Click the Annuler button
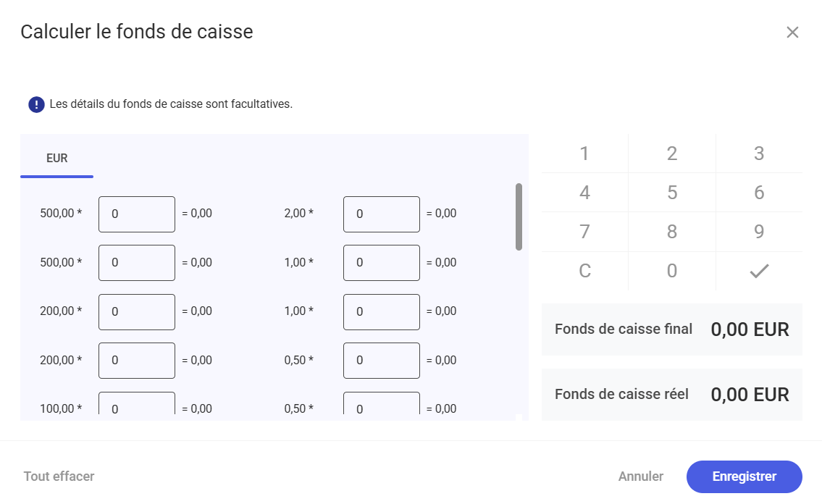The height and width of the screenshot is (504, 822). tap(640, 476)
